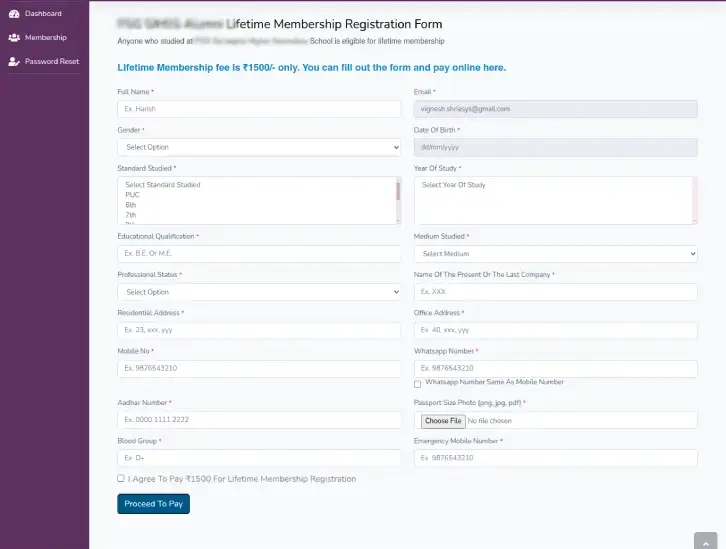Viewport: 726px width, 549px height.
Task: Click the Membership people icon in sidebar
Action: pos(14,37)
